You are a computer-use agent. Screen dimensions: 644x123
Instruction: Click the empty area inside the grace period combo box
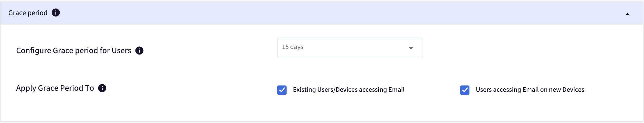(354, 48)
